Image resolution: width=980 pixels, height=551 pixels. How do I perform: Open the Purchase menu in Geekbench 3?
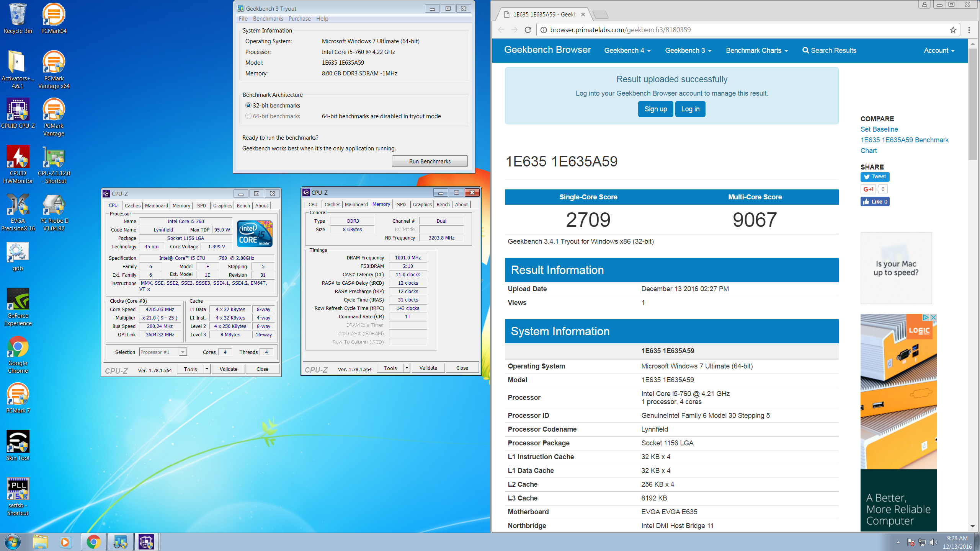[299, 19]
